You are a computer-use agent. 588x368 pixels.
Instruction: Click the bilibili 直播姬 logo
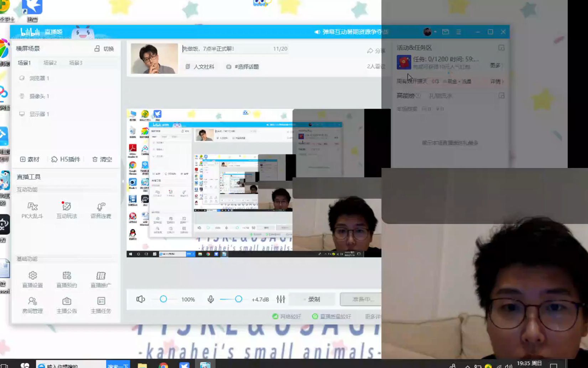41,32
